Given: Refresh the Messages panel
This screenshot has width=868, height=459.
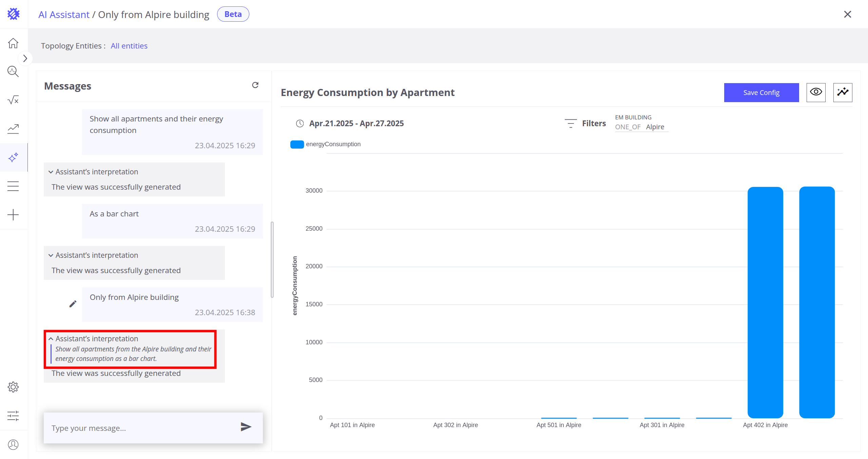Looking at the screenshot, I should 255,85.
